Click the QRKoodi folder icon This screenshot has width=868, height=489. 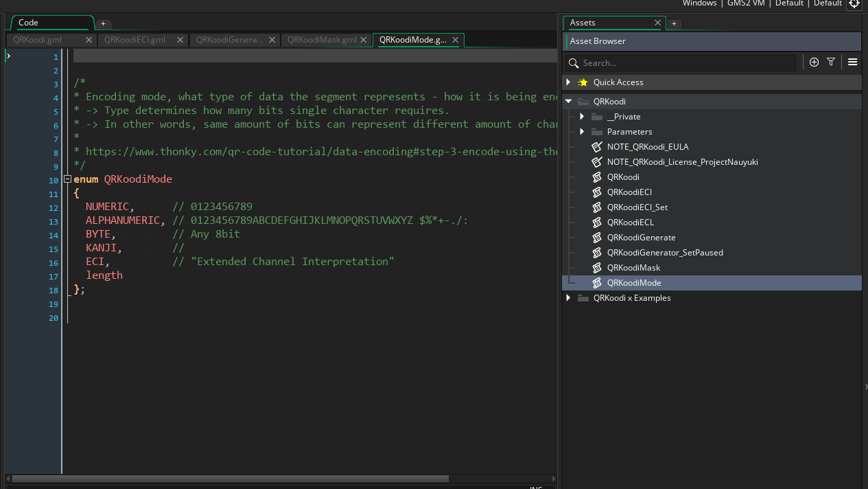pyautogui.click(x=583, y=102)
